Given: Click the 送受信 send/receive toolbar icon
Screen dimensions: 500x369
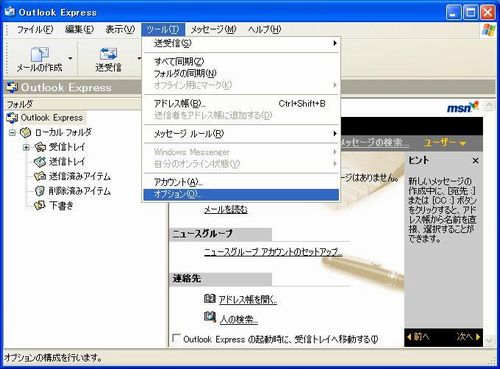Looking at the screenshot, I should pos(108,54).
